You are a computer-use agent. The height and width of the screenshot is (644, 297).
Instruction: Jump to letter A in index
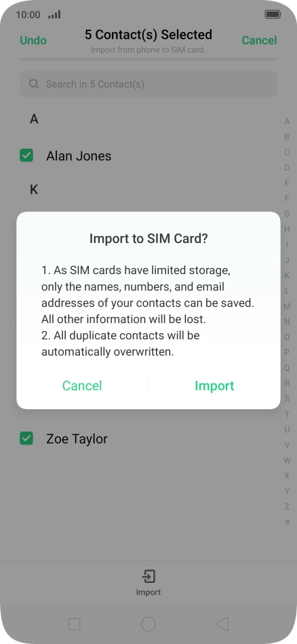[287, 121]
